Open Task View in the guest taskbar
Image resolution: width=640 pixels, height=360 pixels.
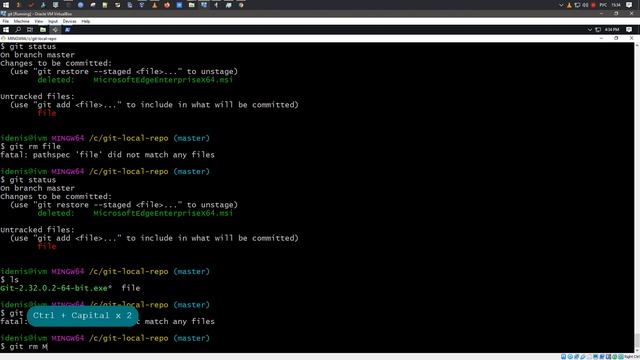(x=30, y=29)
